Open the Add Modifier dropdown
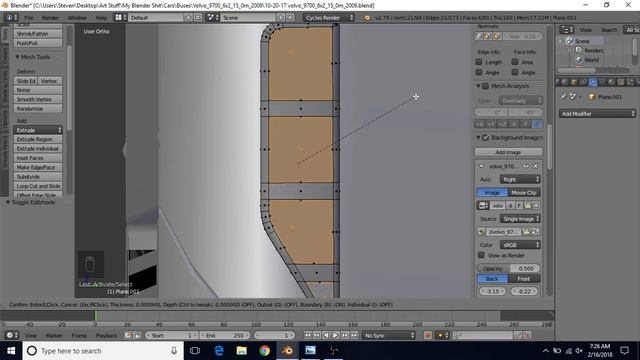This screenshot has height=360, width=640. point(597,114)
